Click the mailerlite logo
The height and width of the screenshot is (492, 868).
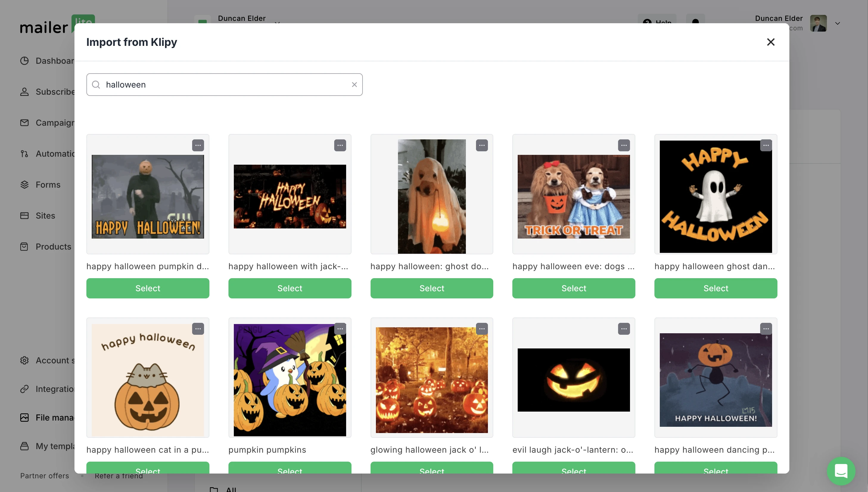57,24
